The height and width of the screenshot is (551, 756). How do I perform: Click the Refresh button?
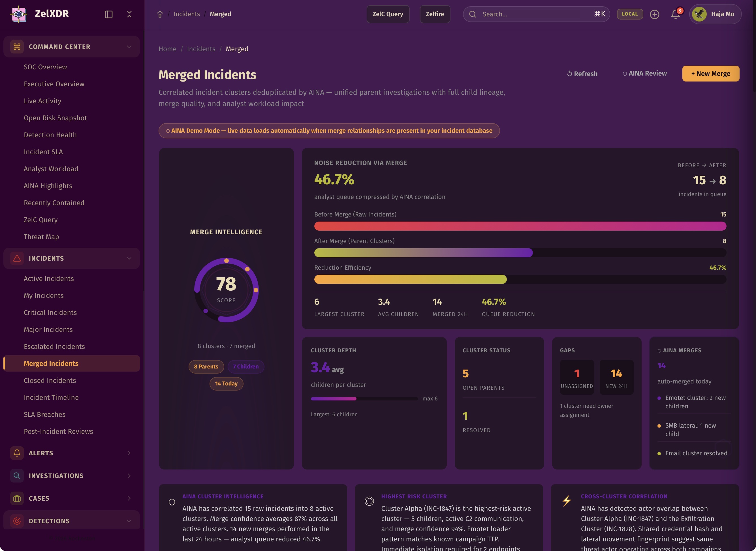coord(582,73)
